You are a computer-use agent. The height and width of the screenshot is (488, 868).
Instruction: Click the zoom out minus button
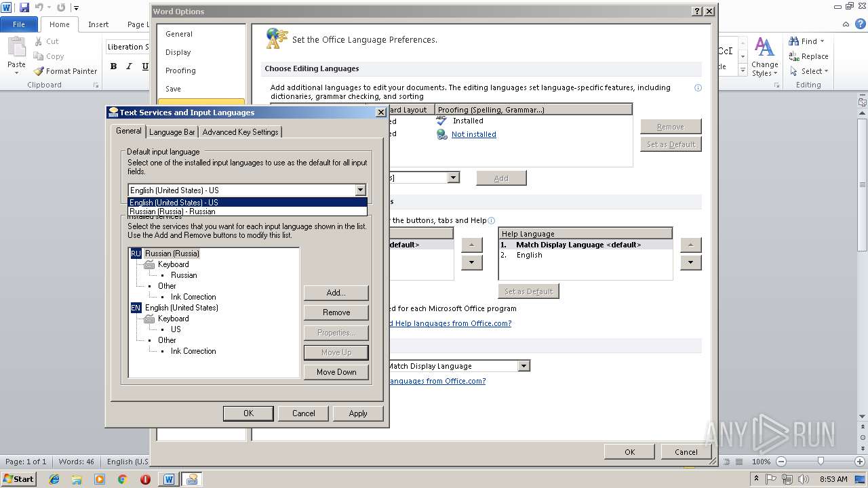coord(781,462)
